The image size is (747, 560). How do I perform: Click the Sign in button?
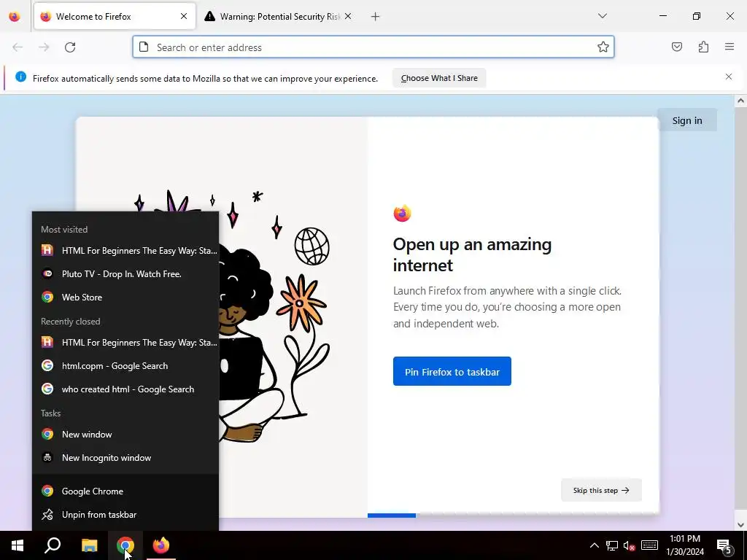pyautogui.click(x=687, y=120)
